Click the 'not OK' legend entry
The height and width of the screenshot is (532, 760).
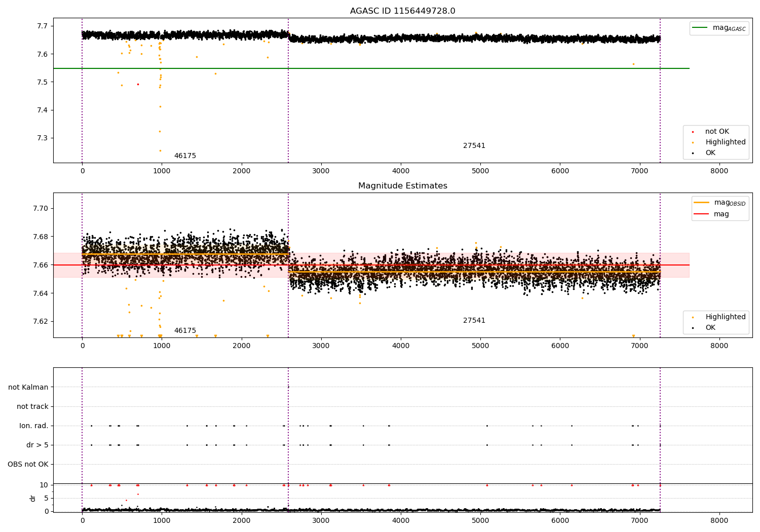tap(717, 132)
